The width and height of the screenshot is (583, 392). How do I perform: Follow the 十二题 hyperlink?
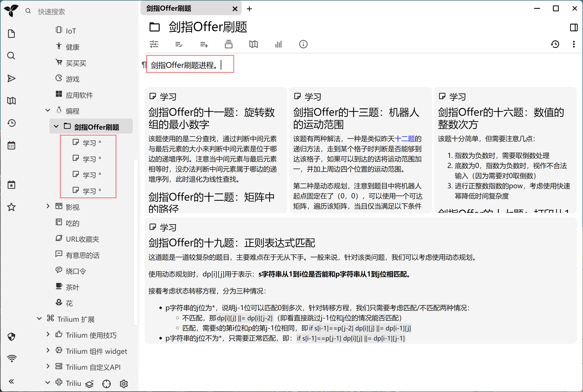pos(404,138)
